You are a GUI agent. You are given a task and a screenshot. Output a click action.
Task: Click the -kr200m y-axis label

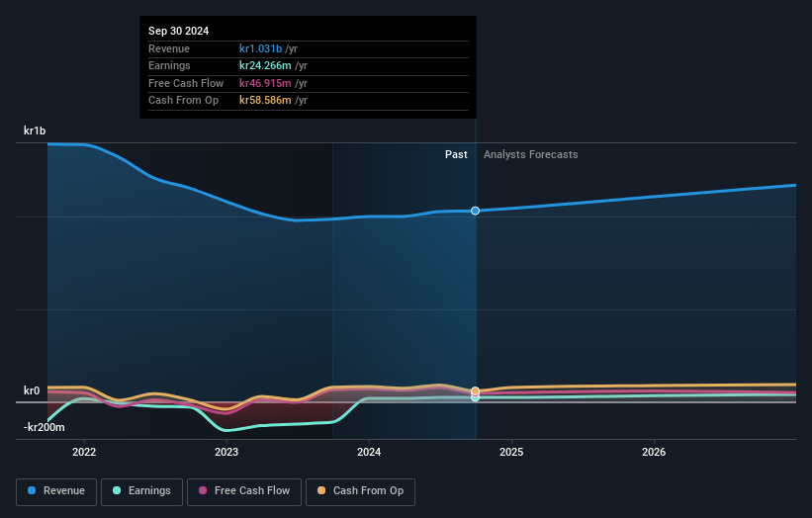click(45, 427)
